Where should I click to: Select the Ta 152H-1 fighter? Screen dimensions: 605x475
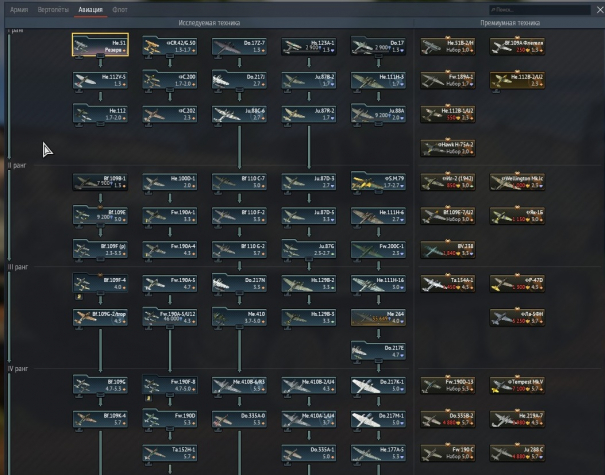pos(170,453)
